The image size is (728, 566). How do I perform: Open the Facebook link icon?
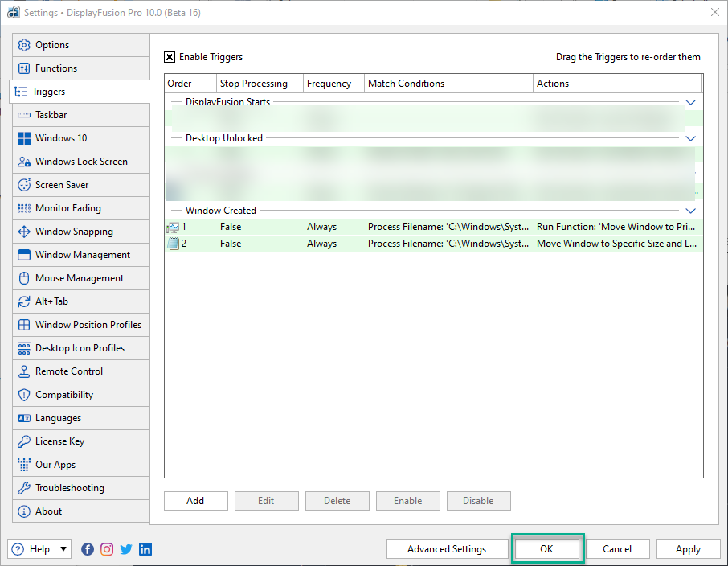(88, 549)
